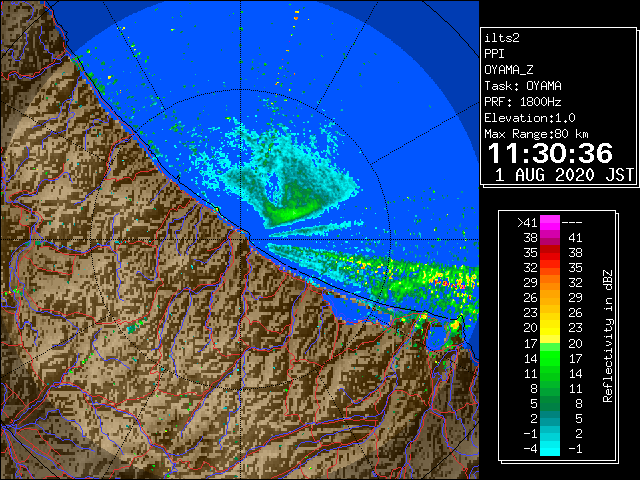Select the 'Elevation:1.0' text
The height and width of the screenshot is (480, 640).
pos(530,118)
